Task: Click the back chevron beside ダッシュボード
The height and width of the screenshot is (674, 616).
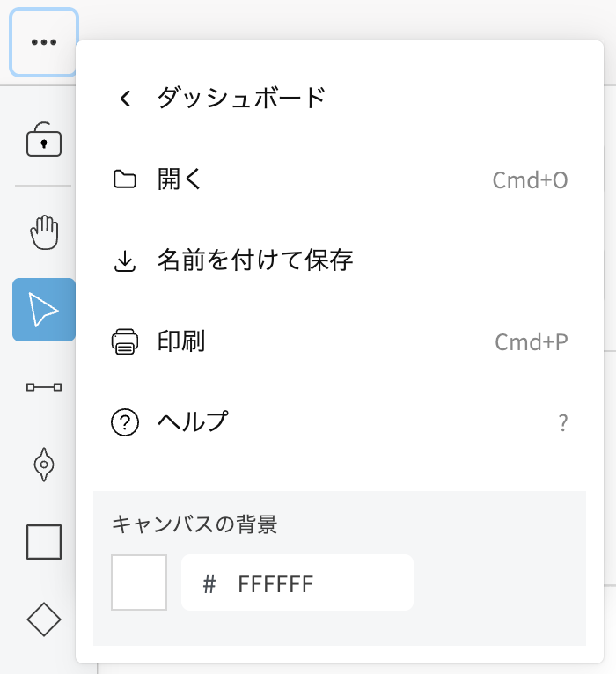Action: (x=125, y=99)
